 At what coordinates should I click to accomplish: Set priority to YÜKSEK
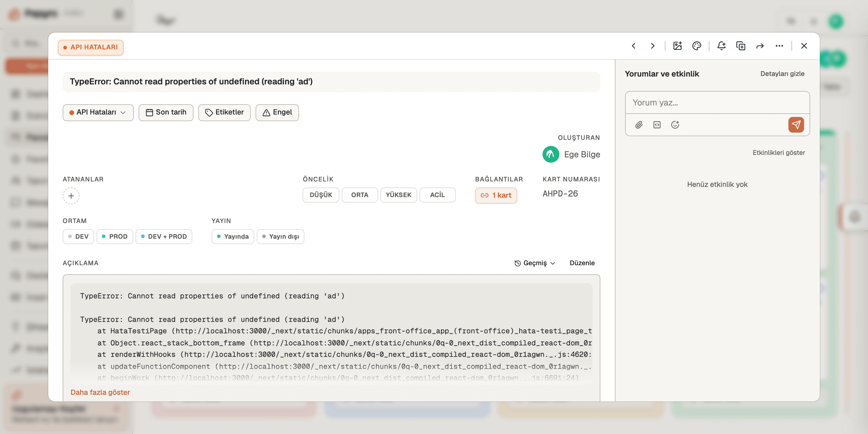[398, 195]
